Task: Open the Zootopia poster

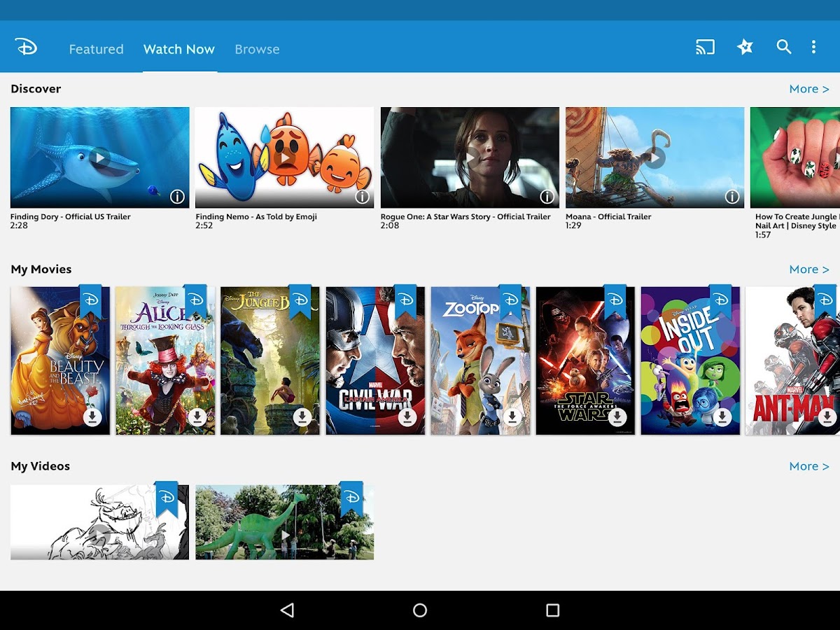Action: click(x=480, y=360)
